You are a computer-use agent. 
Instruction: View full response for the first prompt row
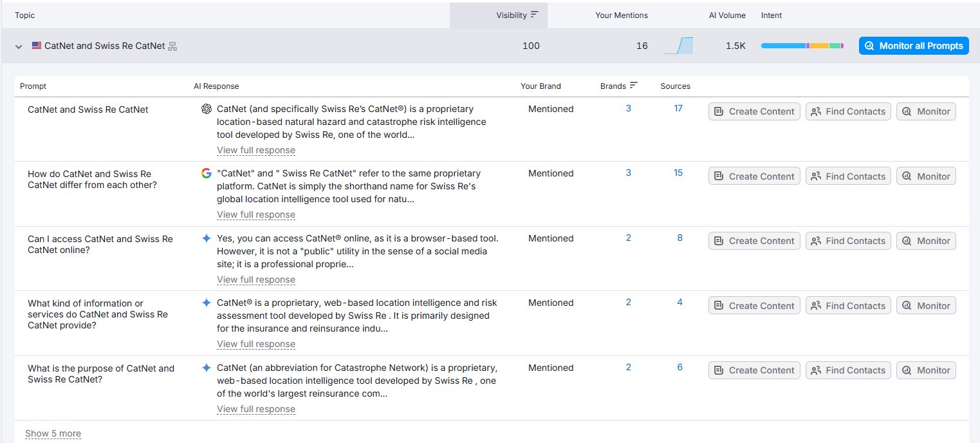point(256,150)
